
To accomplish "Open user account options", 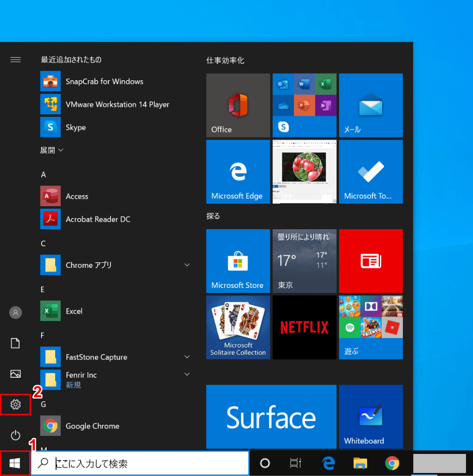I will [16, 312].
